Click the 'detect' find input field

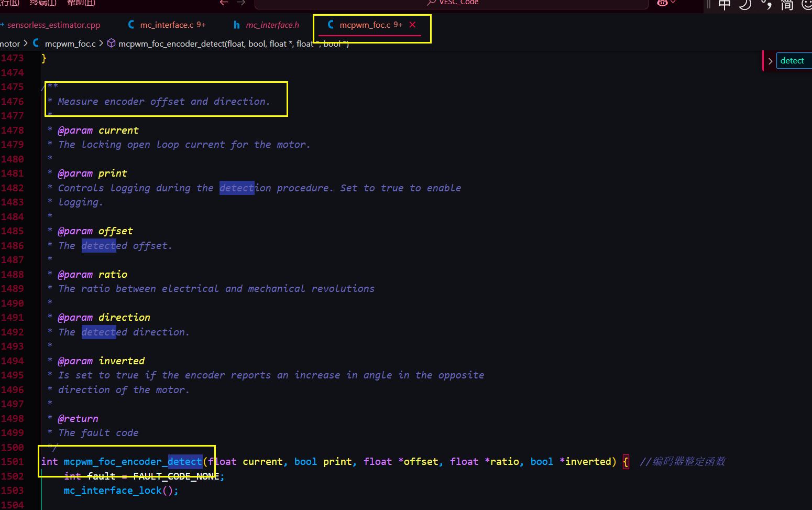(794, 61)
